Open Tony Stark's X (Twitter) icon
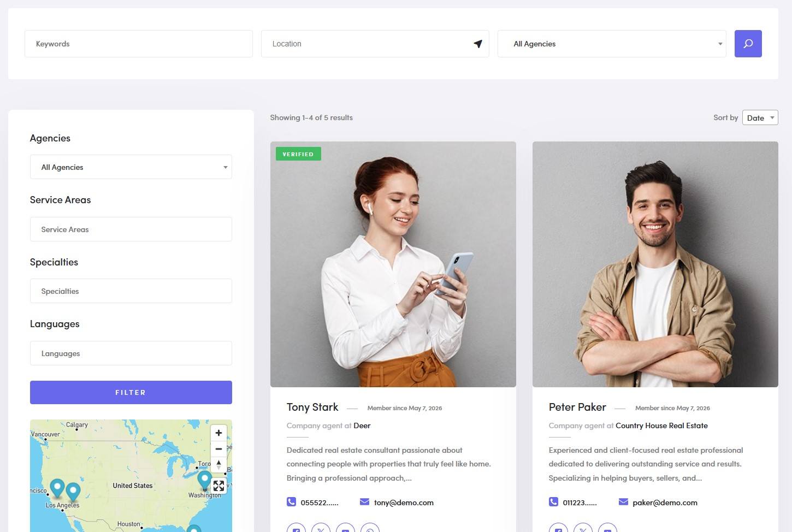792x532 pixels. [x=321, y=528]
